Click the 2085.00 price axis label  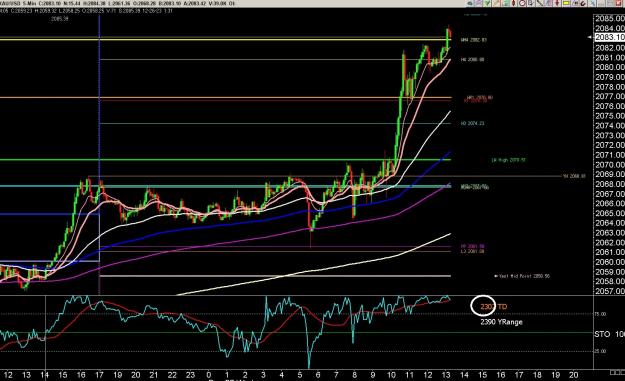click(x=610, y=18)
